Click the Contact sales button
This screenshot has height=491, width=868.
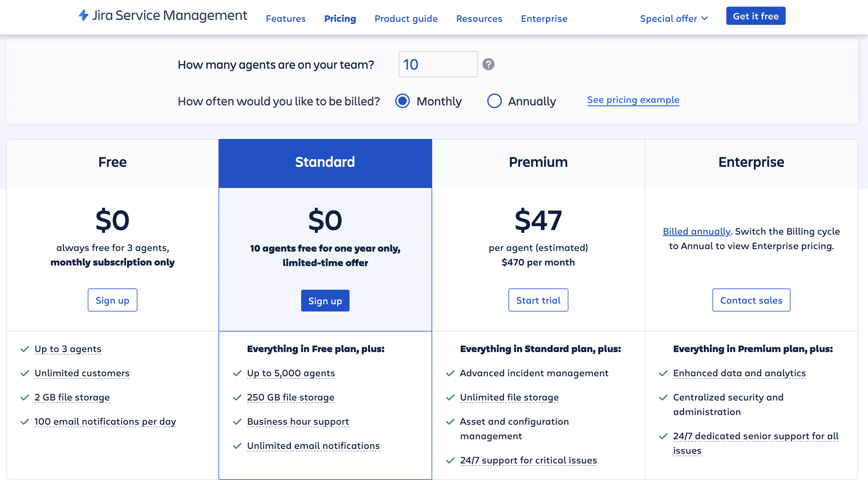[x=751, y=299]
